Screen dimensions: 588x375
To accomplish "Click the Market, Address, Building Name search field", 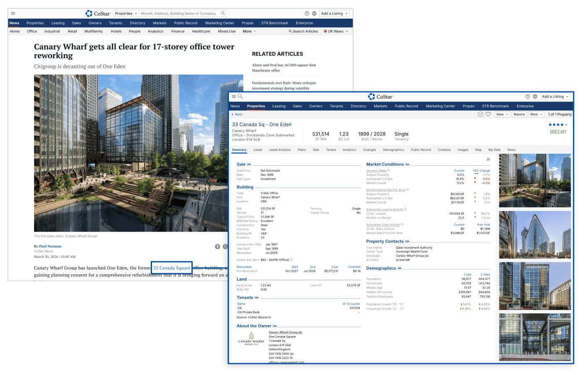I will [x=179, y=13].
